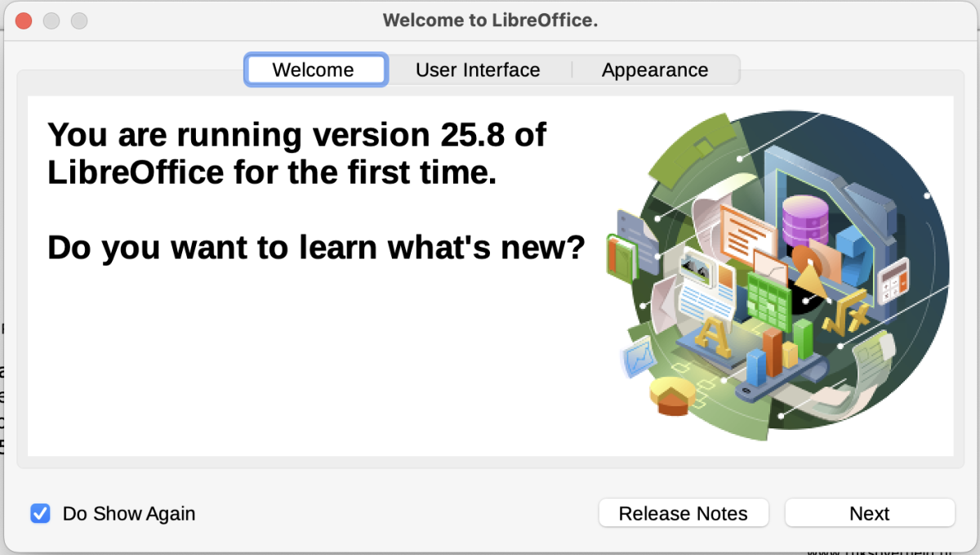Click the purple database cylinder icon

(804, 220)
